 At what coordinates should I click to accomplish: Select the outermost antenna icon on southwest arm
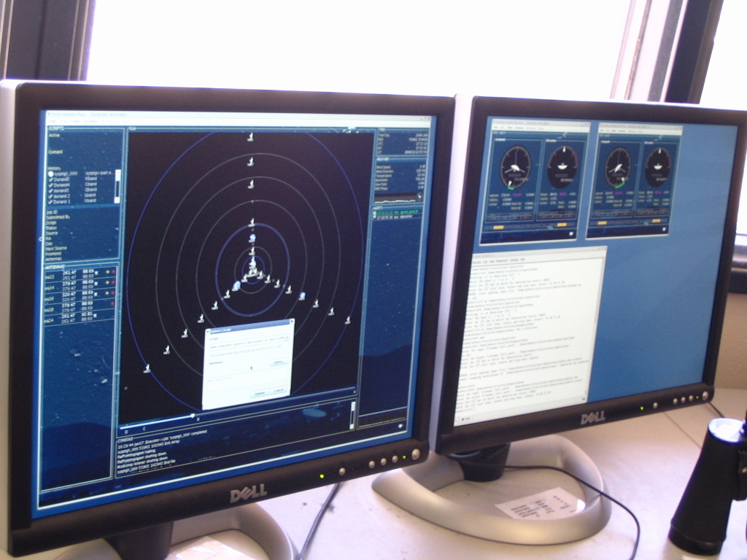pos(147,368)
